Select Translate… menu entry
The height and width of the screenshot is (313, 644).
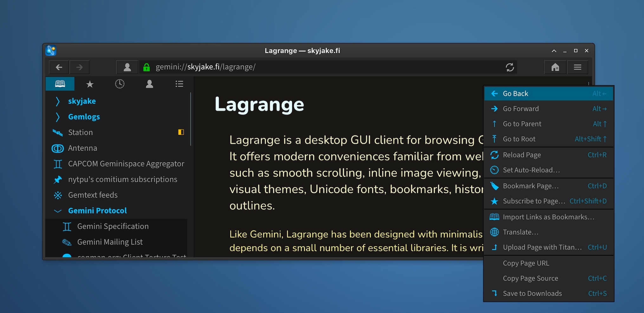tap(549, 232)
